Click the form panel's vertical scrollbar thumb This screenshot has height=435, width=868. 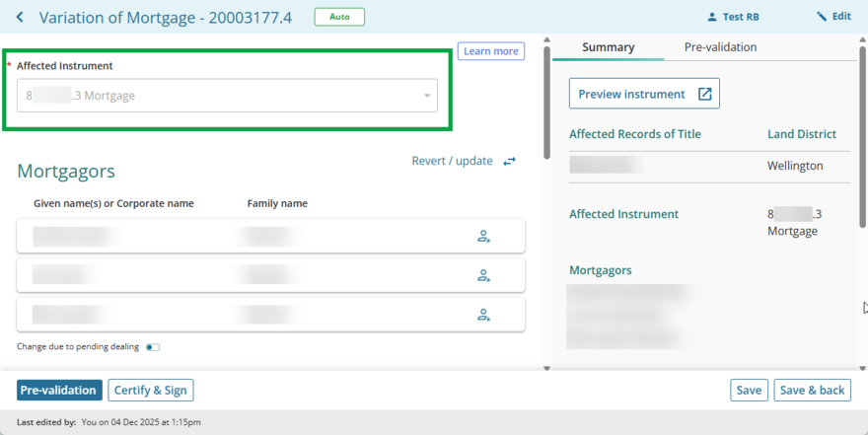click(546, 103)
